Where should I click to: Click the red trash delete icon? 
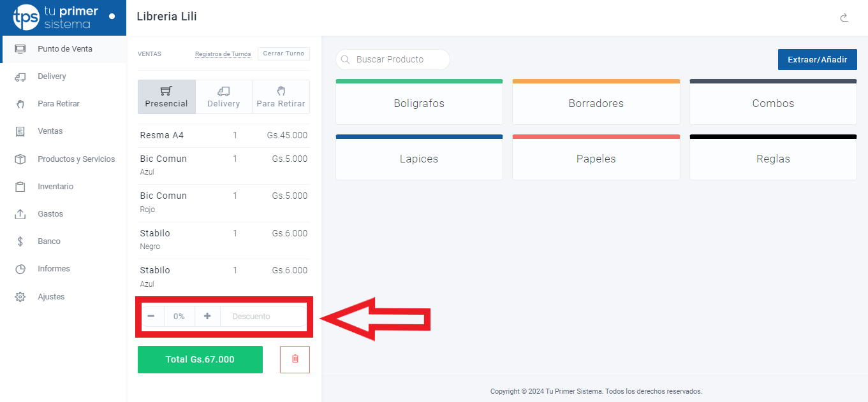click(x=295, y=359)
